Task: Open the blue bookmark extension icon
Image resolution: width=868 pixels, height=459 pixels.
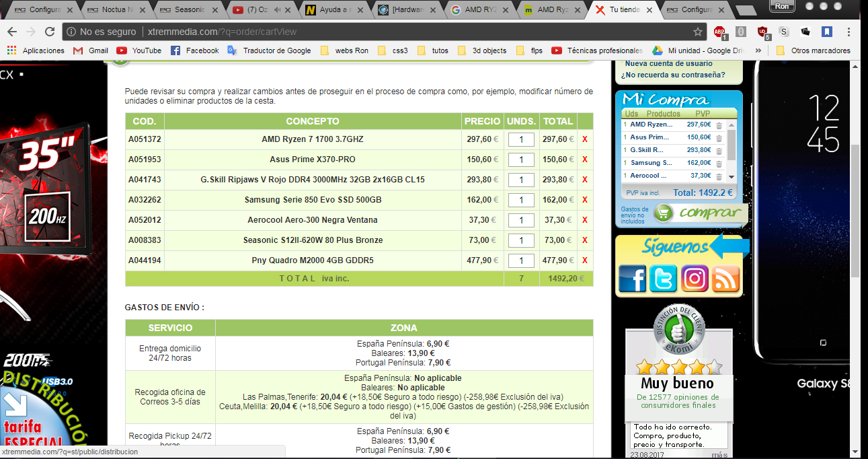Action: [827, 32]
